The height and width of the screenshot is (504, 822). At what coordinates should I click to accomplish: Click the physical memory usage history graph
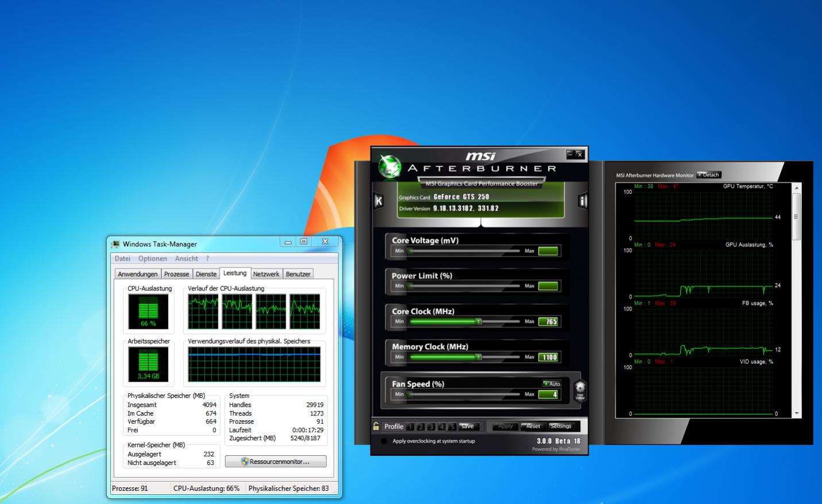point(254,365)
